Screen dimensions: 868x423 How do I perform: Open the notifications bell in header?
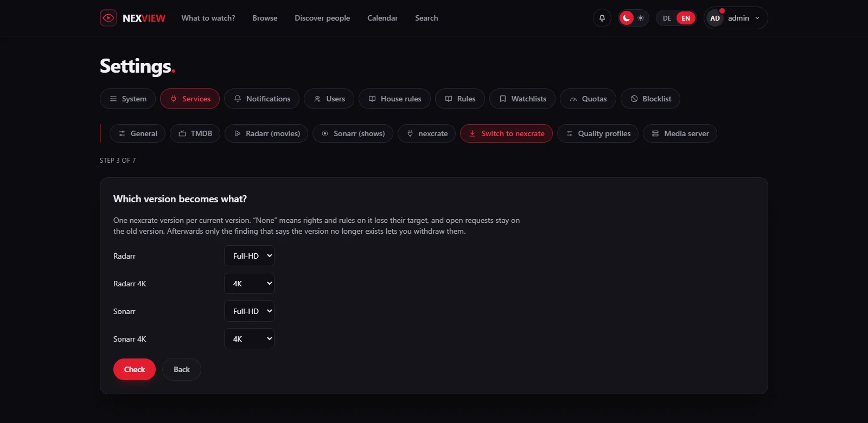[x=602, y=18]
